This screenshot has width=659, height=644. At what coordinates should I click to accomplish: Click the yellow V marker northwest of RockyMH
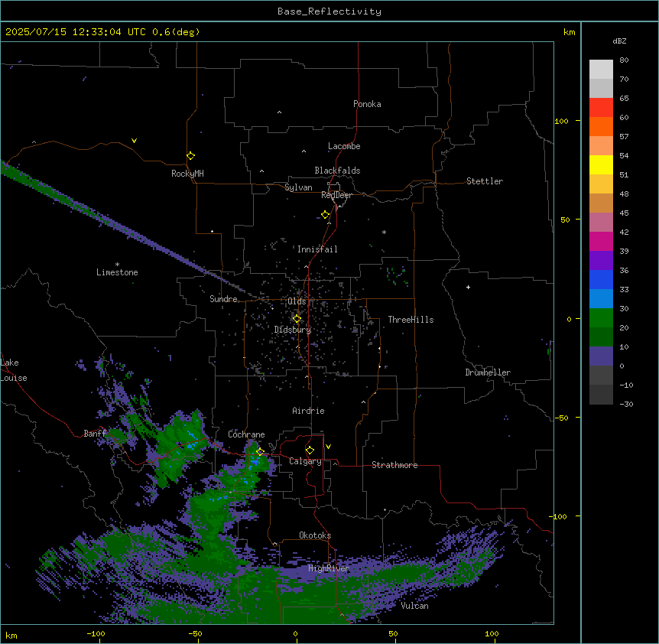(x=134, y=141)
